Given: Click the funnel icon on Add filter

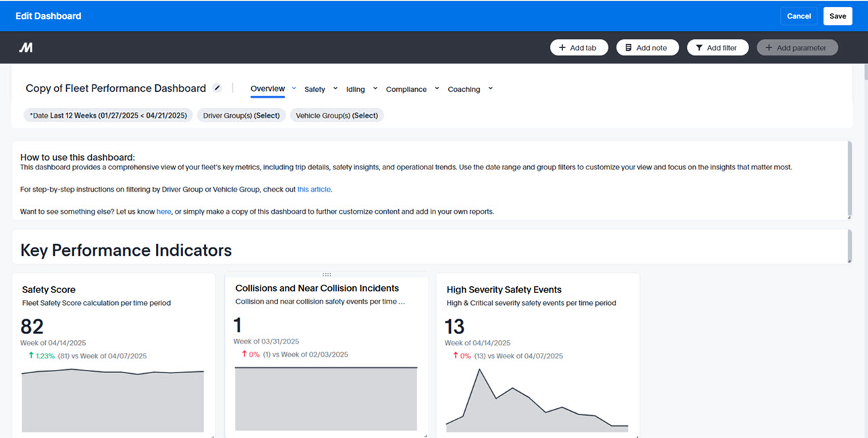Looking at the screenshot, I should tap(699, 48).
